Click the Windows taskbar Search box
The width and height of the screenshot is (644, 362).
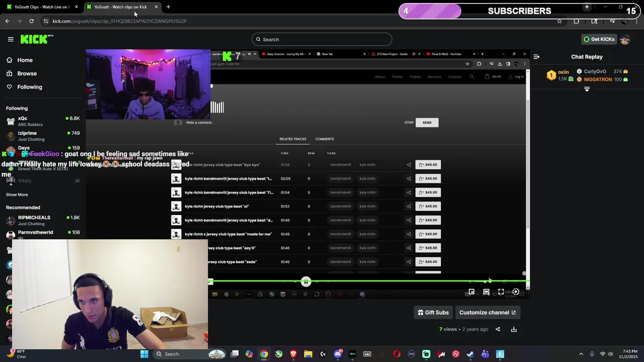point(189,354)
